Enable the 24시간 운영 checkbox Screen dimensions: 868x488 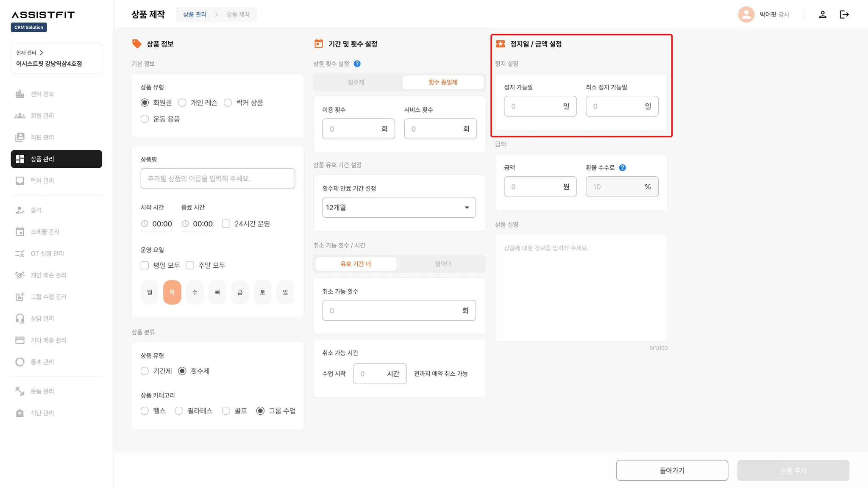226,224
